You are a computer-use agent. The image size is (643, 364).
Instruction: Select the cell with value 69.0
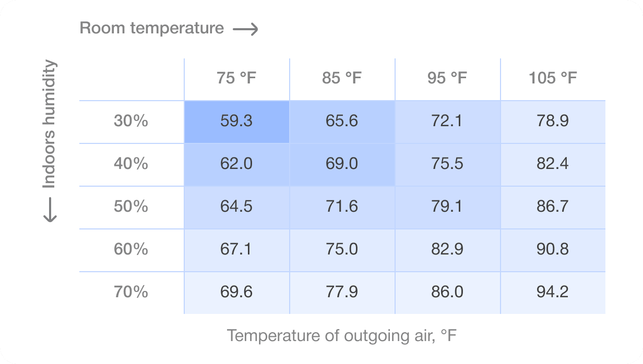point(342,164)
